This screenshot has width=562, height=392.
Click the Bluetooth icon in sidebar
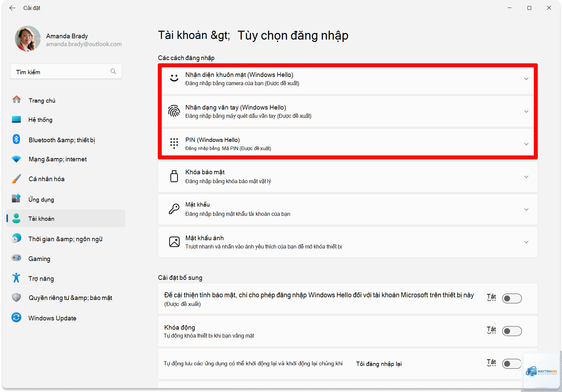(x=16, y=139)
